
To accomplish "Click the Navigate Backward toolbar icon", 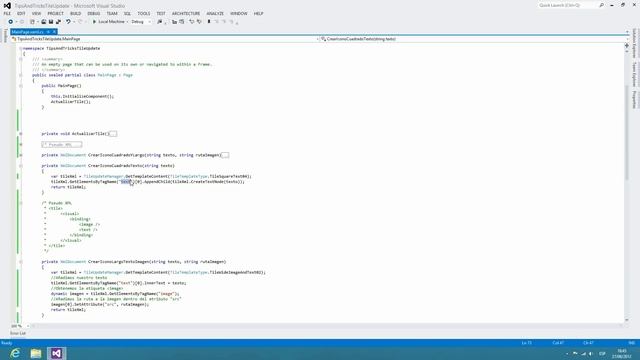I will tap(11, 22).
